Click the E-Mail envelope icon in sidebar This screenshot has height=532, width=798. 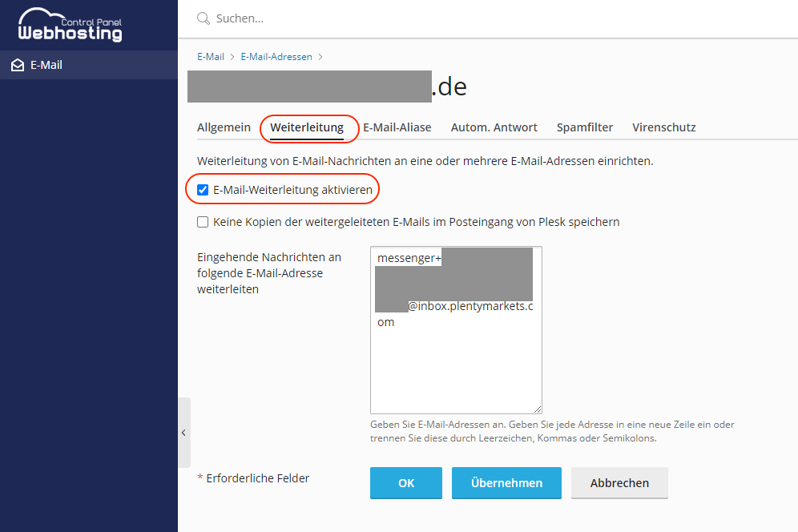tap(18, 65)
